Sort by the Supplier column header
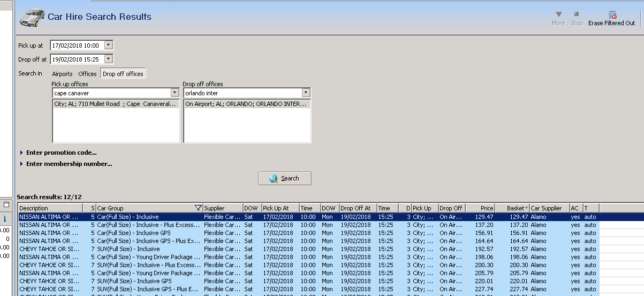Viewport: 644px width, 296px height. tap(222, 208)
